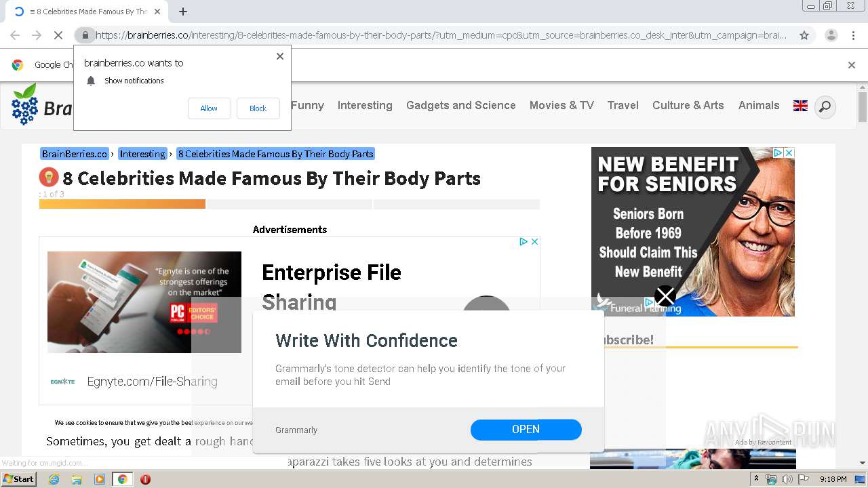Screen dimensions: 868x488
Task: Open the Travel category
Action: point(623,106)
